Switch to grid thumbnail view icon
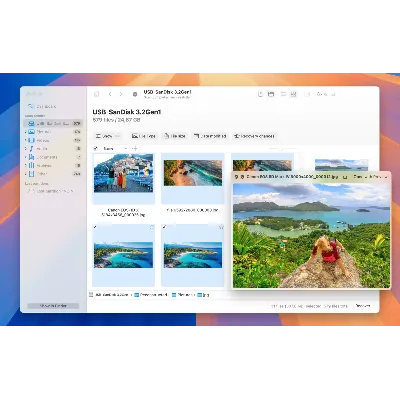 293,94
